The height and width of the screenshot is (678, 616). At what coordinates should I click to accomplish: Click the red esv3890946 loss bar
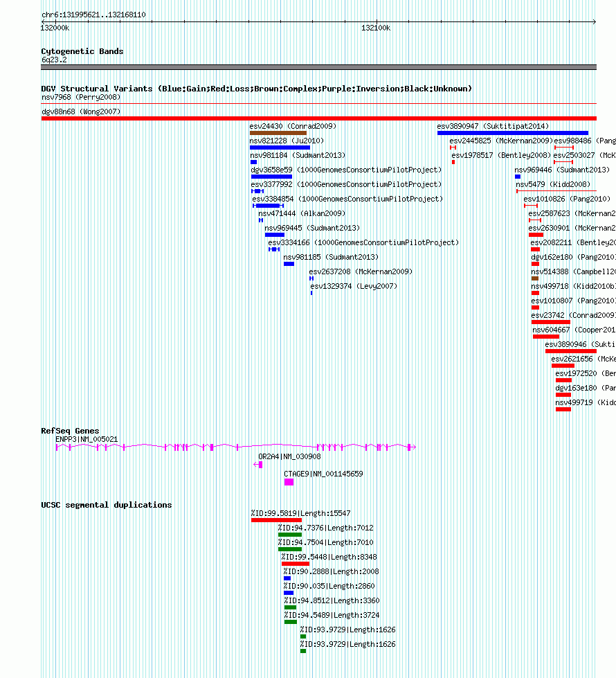point(571,351)
